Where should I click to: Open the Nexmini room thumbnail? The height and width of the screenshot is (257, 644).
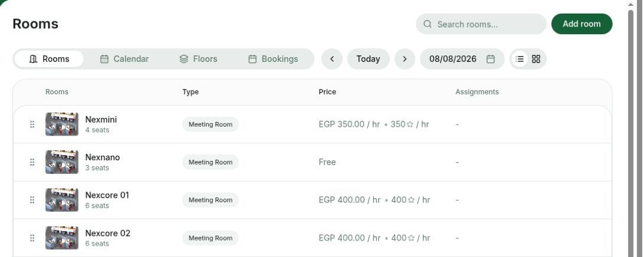tap(61, 124)
